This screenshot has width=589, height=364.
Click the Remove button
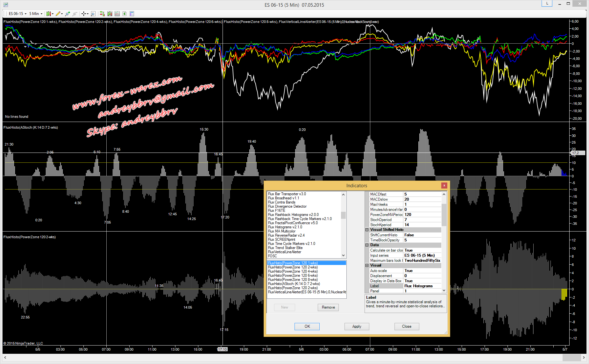(x=328, y=307)
